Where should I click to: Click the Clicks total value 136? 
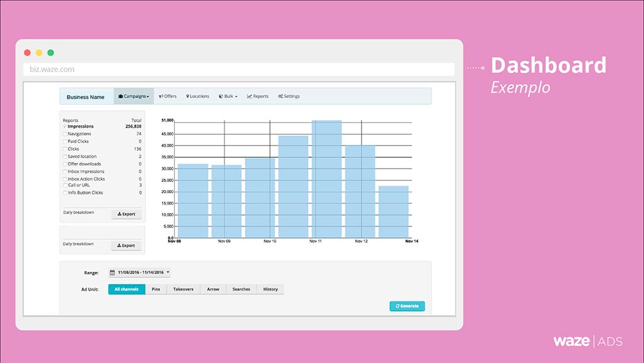click(138, 148)
